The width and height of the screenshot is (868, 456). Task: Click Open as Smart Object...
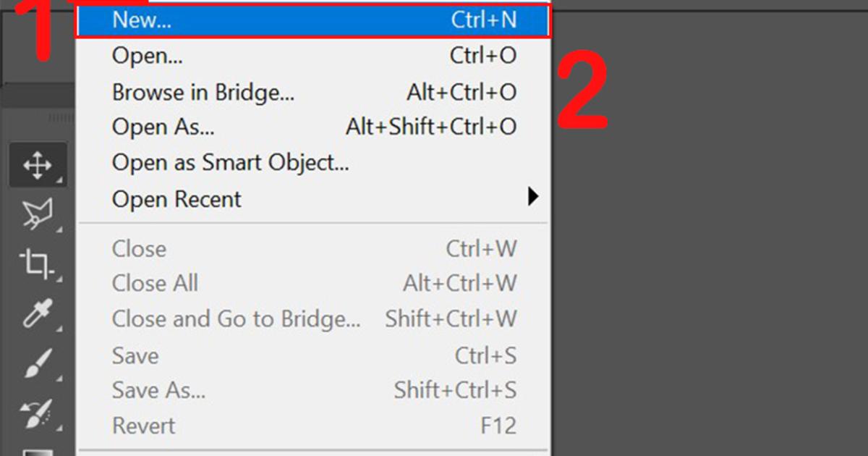[x=230, y=163]
